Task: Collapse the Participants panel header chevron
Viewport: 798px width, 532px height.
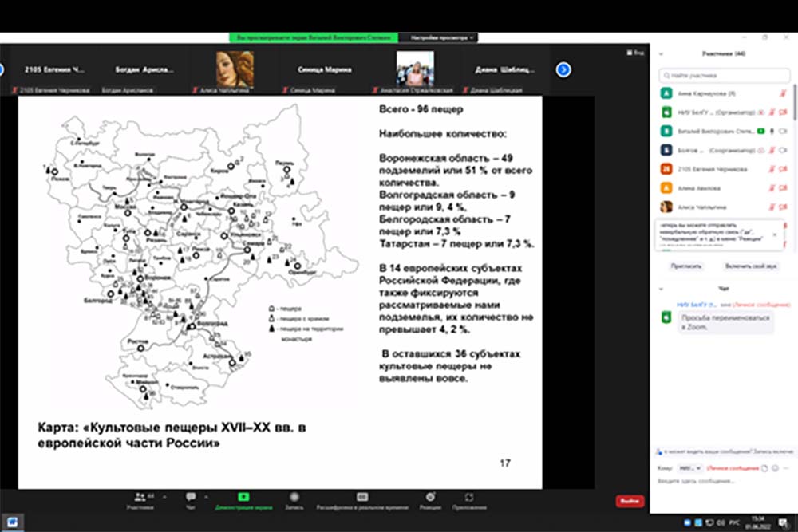Action: pyautogui.click(x=661, y=54)
